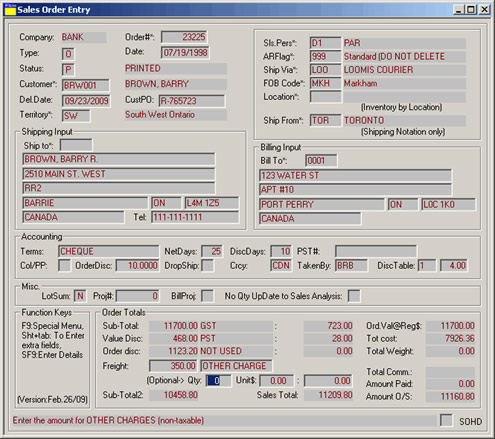Select the Customer code field BRW001
This screenshot has width=495, height=439.
coord(86,85)
